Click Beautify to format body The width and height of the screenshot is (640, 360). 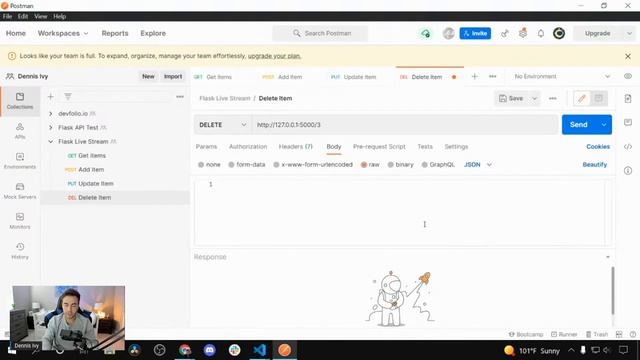click(x=595, y=164)
